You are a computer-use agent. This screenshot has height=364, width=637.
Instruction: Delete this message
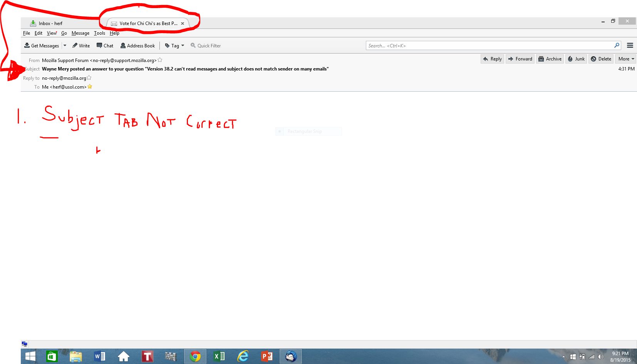601,59
